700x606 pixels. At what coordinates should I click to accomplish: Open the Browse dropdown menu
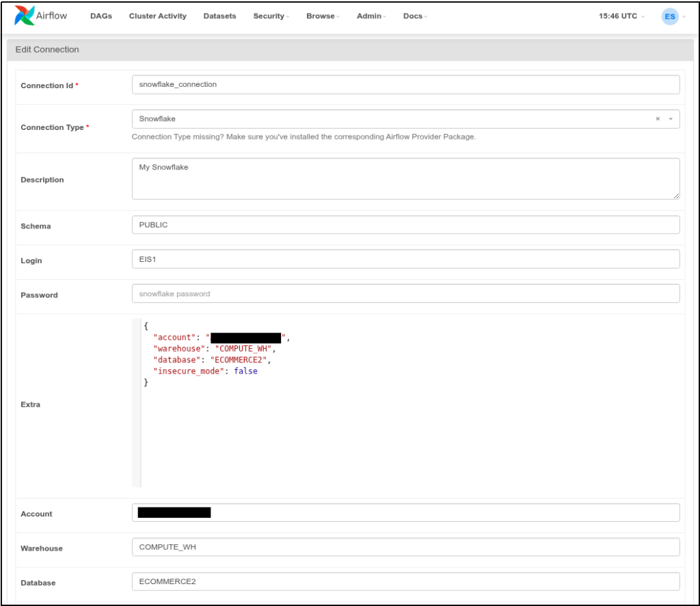point(323,16)
